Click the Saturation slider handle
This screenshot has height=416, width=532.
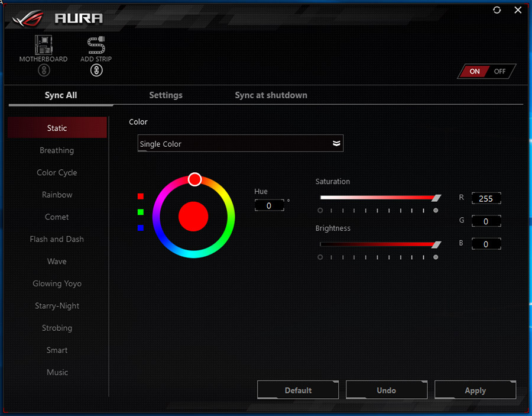click(x=436, y=198)
